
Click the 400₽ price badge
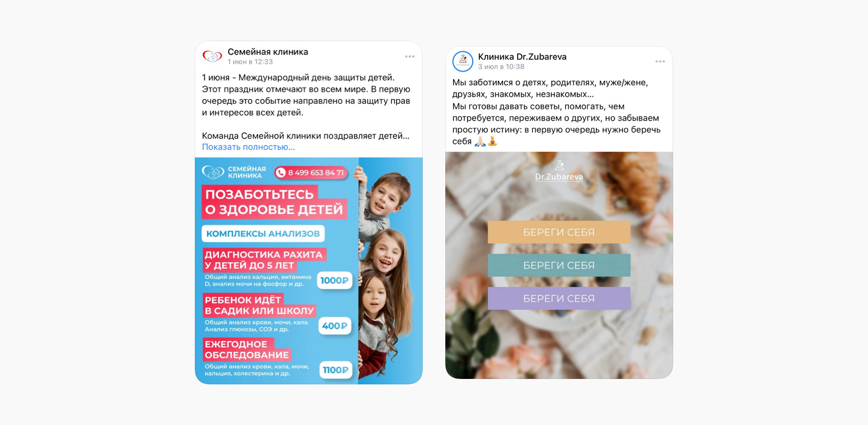click(x=335, y=326)
